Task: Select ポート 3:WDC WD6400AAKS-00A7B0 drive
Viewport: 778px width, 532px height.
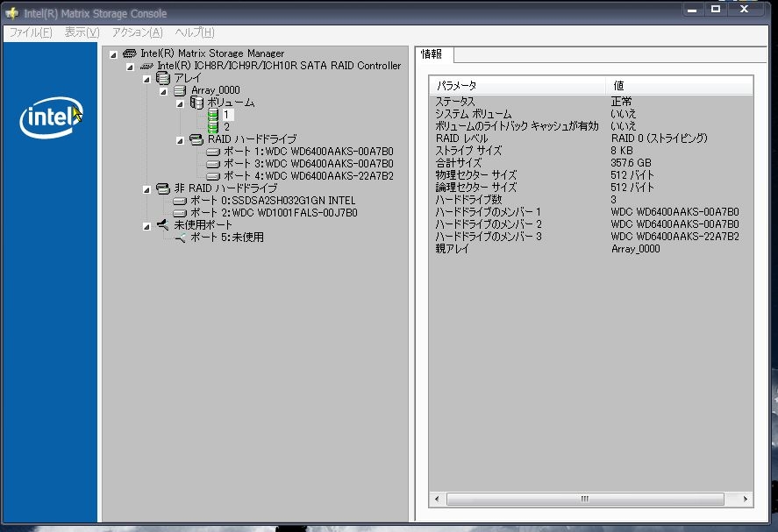Action: point(308,164)
